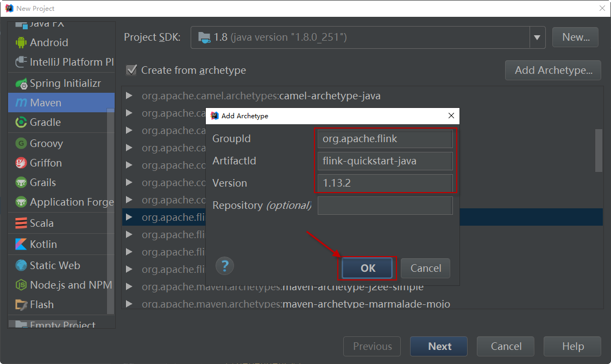
Task: Close the Add Archetype dialog
Action: pyautogui.click(x=451, y=116)
